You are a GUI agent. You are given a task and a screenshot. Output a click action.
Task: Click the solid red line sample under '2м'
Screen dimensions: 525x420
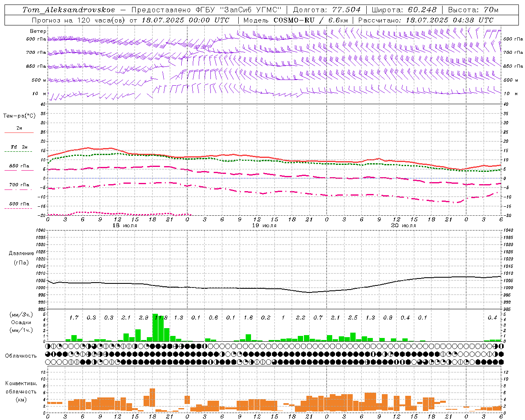click(x=19, y=133)
